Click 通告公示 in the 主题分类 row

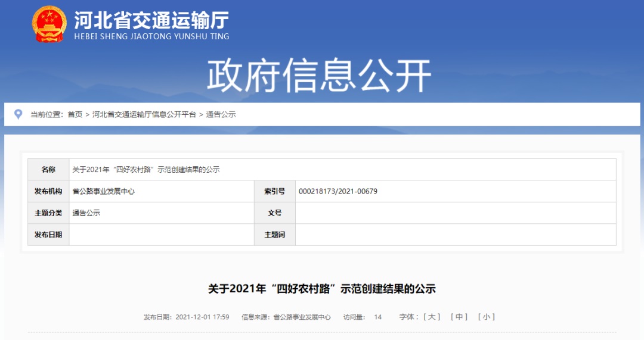click(x=86, y=213)
